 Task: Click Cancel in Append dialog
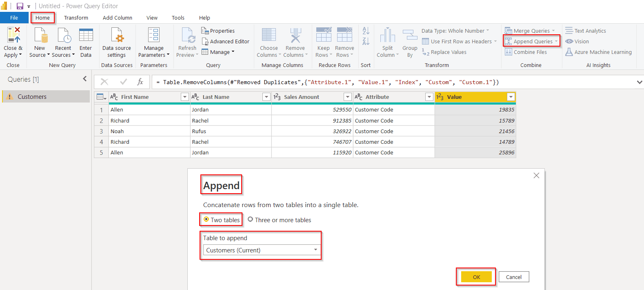tap(514, 277)
